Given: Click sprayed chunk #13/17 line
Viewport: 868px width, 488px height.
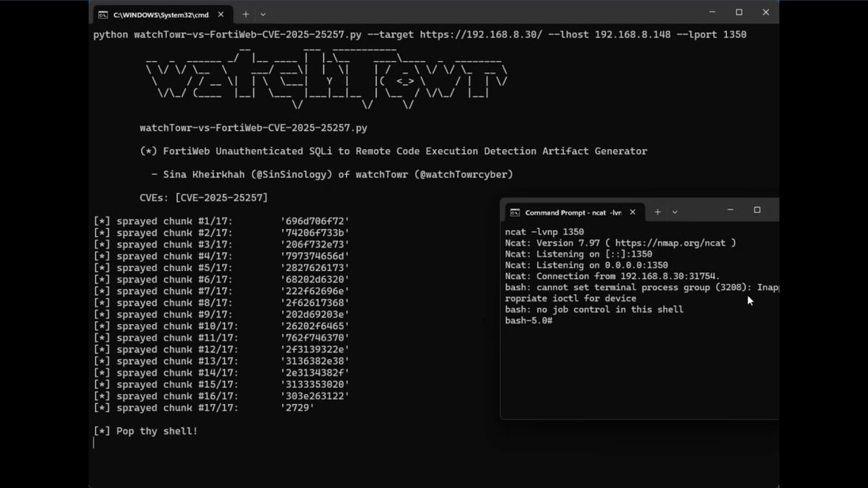Looking at the screenshot, I should coord(221,361).
